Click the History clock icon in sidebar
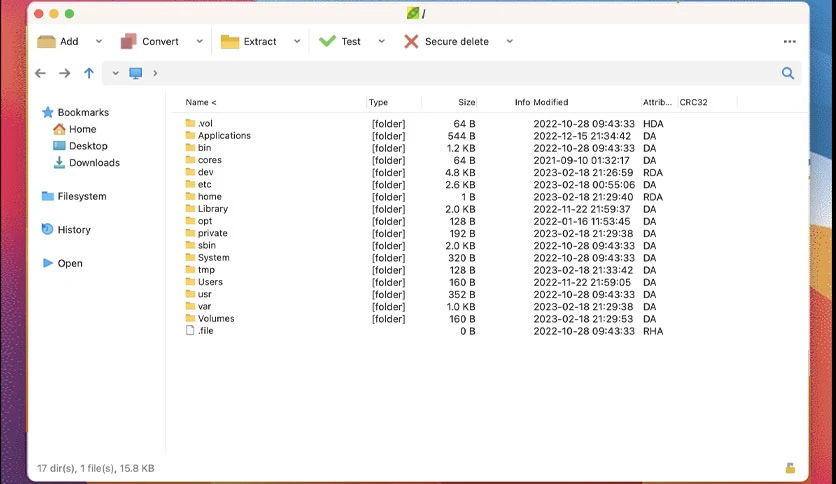Screen dimensions: 836x484 click(x=47, y=229)
